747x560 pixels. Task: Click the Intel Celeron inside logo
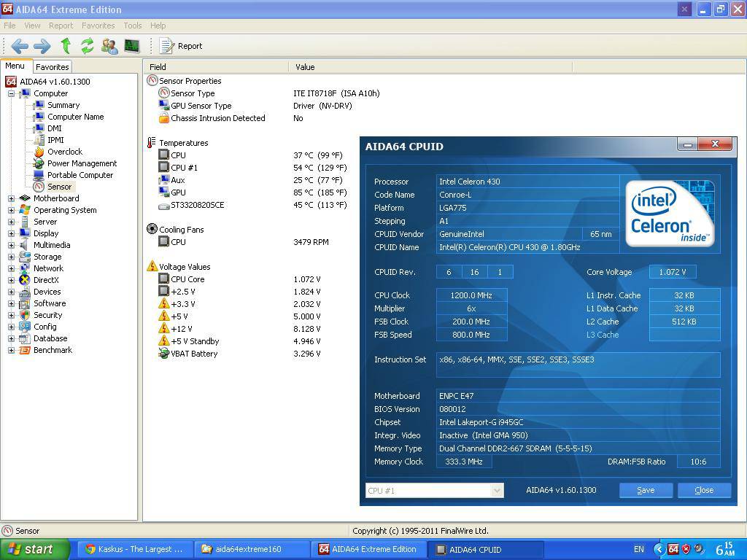pyautogui.click(x=670, y=212)
